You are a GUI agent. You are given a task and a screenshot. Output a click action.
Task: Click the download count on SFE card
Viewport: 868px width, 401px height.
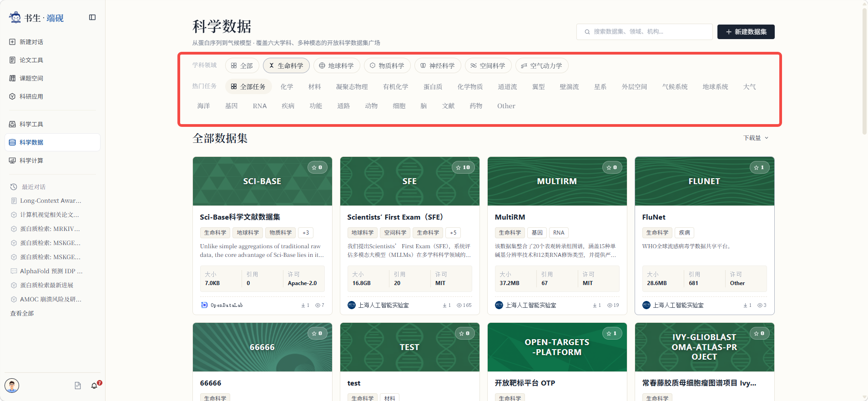pyautogui.click(x=447, y=305)
